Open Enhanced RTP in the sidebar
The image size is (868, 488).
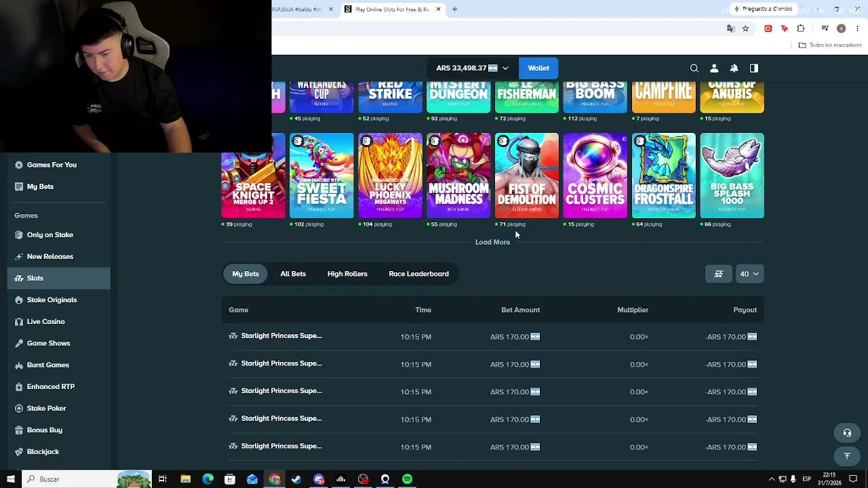[59, 386]
